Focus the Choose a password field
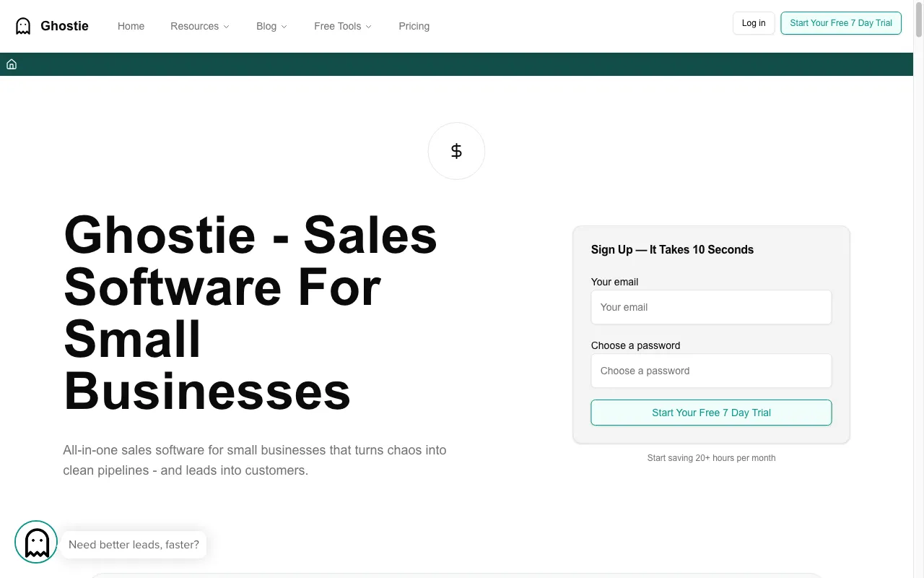 point(711,371)
